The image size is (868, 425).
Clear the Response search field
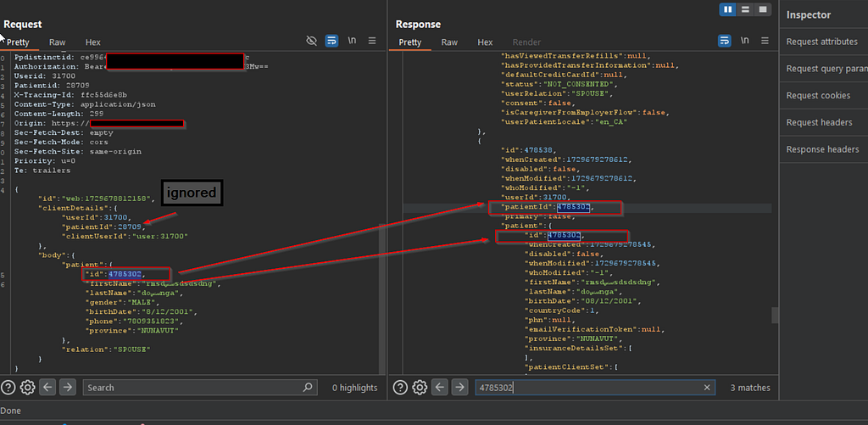coord(707,388)
